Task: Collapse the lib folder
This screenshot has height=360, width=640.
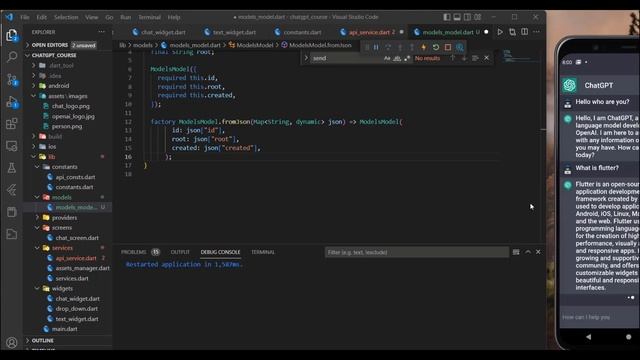Action: [68, 157]
